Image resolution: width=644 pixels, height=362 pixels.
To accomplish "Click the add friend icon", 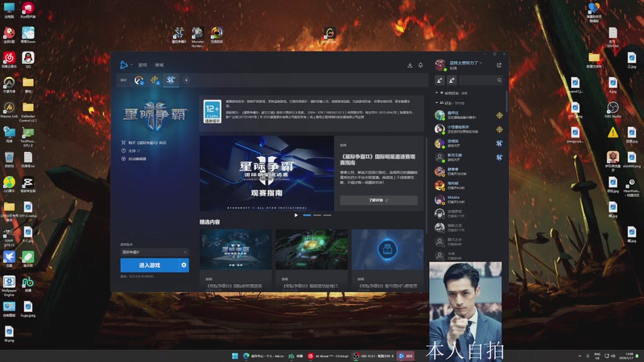I will [440, 80].
